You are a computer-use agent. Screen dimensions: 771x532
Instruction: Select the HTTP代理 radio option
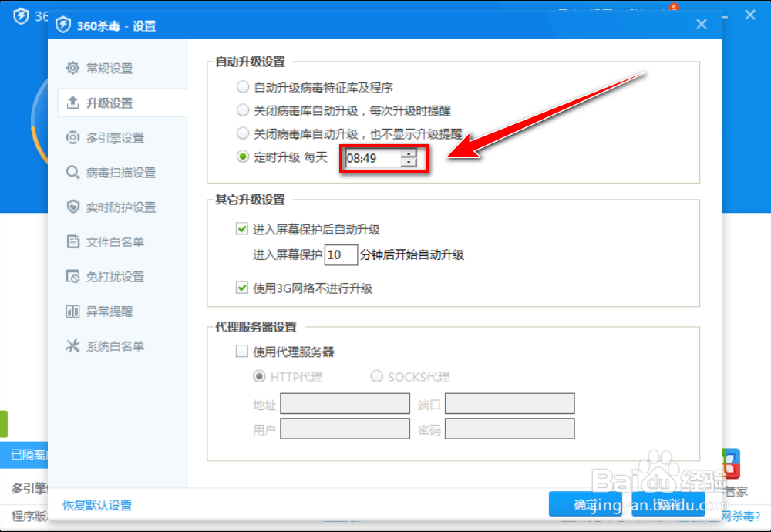(259, 376)
